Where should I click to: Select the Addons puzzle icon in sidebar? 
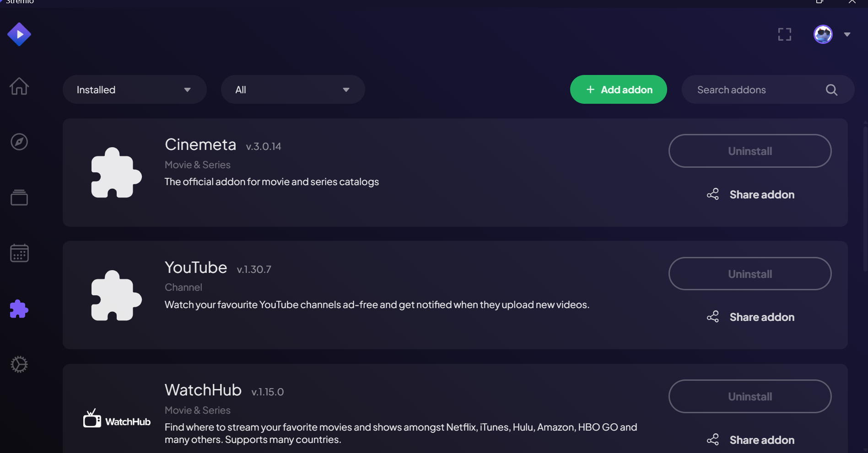pos(19,309)
